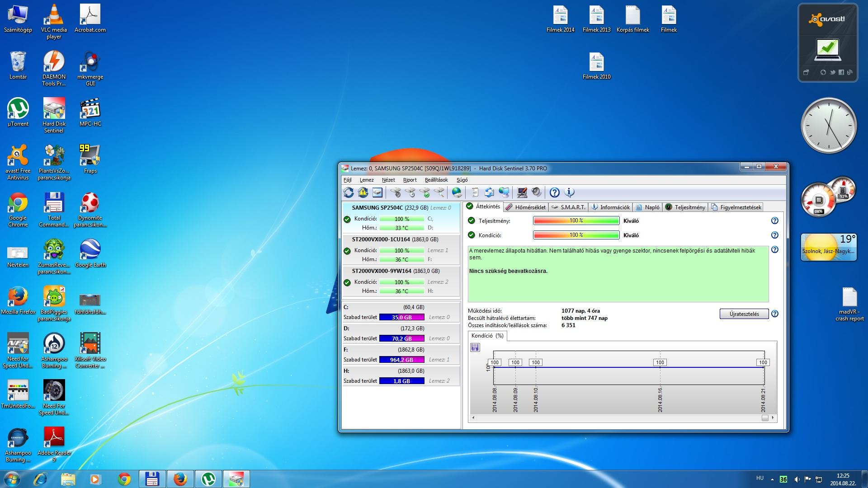Open the Beállítások menu
This screenshot has height=488, width=868.
pos(436,180)
